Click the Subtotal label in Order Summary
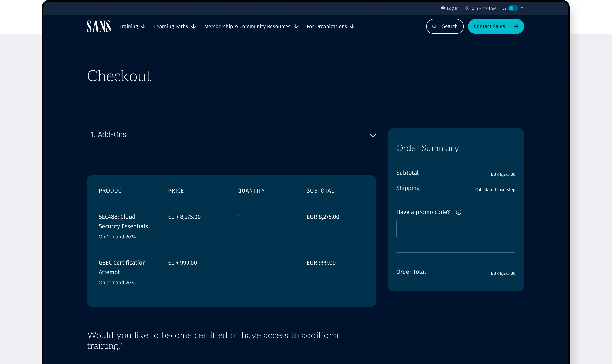This screenshot has width=612, height=364. pyautogui.click(x=407, y=173)
